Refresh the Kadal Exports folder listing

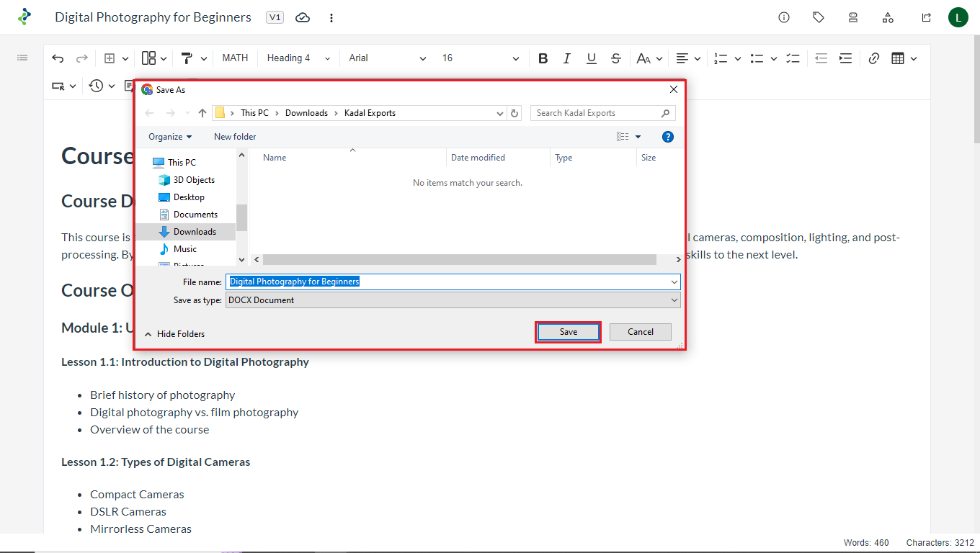point(514,113)
